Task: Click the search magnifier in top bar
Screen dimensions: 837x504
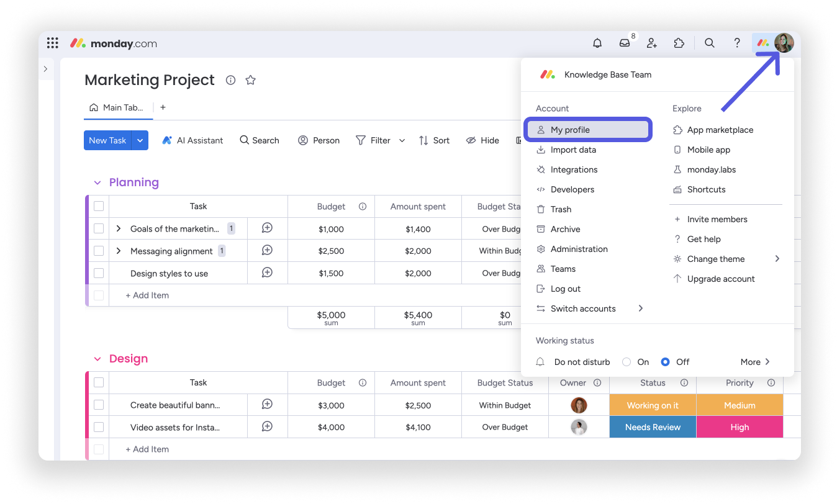Action: [x=709, y=43]
